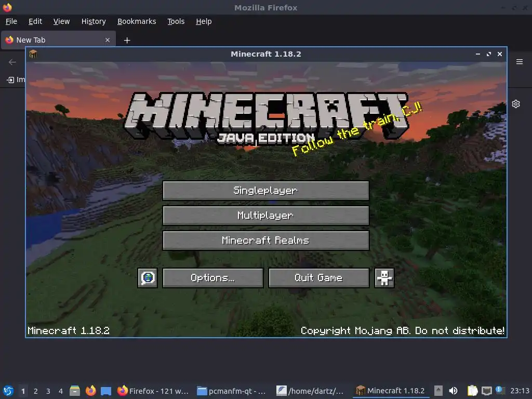Open the Firefox Help menu
532x399 pixels.
point(204,21)
